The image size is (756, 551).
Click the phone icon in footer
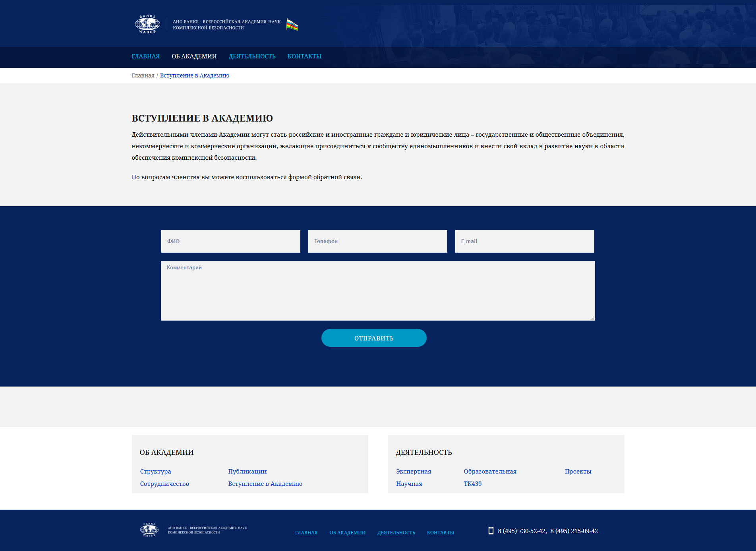pos(491,531)
